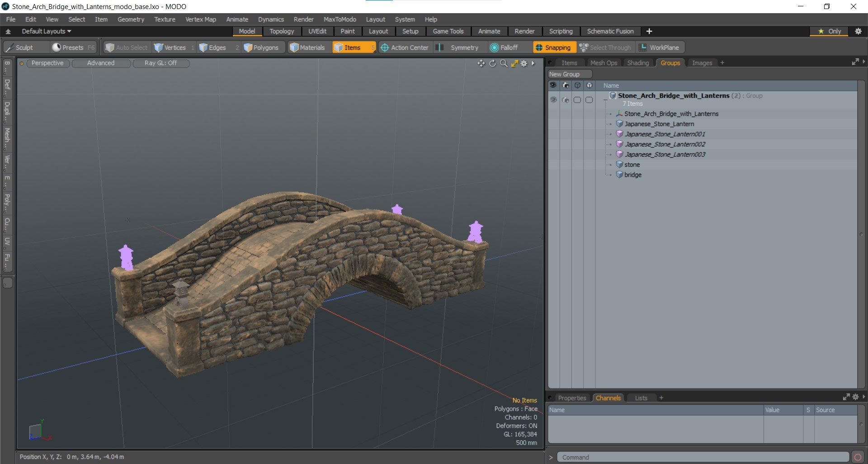Image resolution: width=868 pixels, height=464 pixels.
Task: Open the Perspective view dropdown
Action: coord(47,63)
